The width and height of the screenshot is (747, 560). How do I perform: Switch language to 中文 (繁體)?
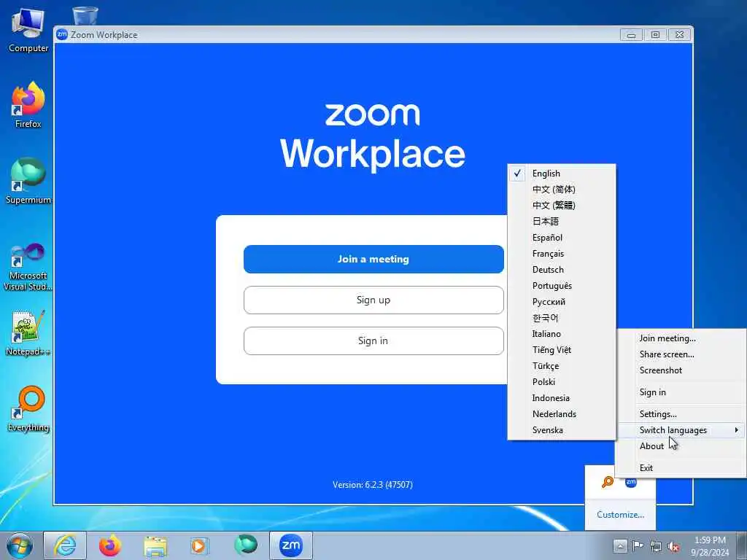click(562, 205)
